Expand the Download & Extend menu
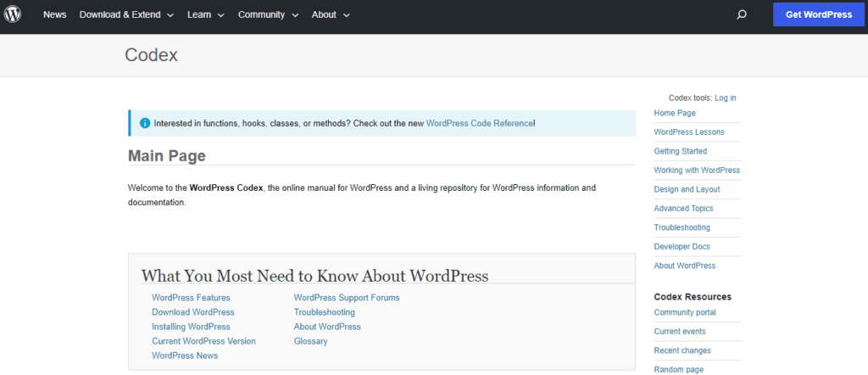 [126, 14]
